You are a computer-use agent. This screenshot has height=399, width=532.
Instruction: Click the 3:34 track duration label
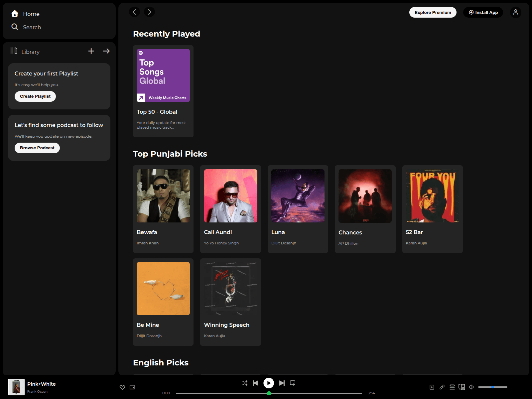tap(371, 393)
